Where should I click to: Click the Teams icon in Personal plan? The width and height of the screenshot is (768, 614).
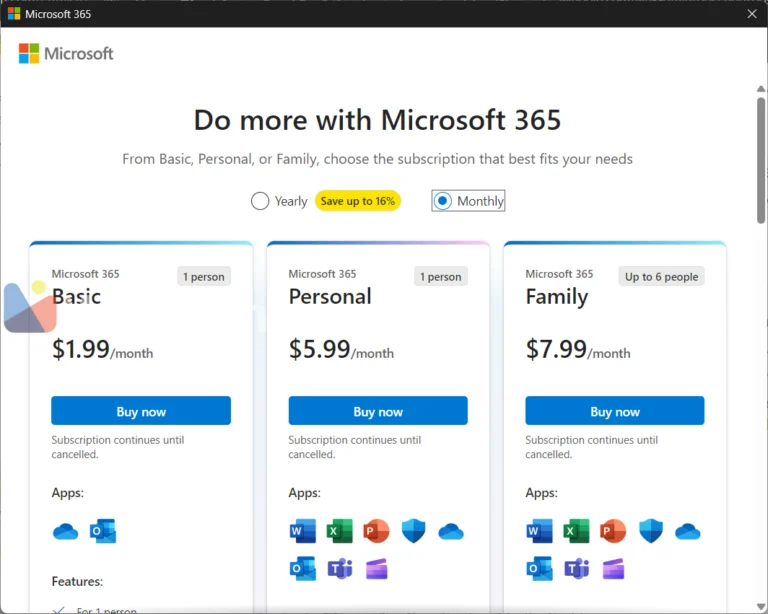340,568
